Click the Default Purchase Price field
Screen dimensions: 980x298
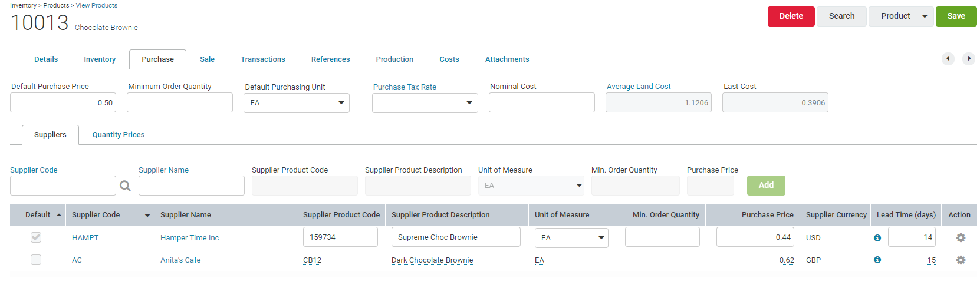(63, 102)
